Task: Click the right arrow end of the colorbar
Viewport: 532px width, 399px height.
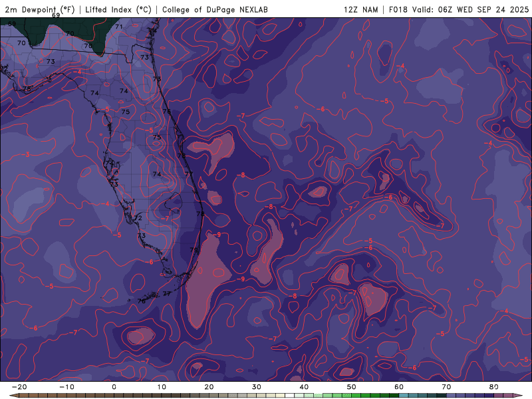Action: click(x=519, y=396)
